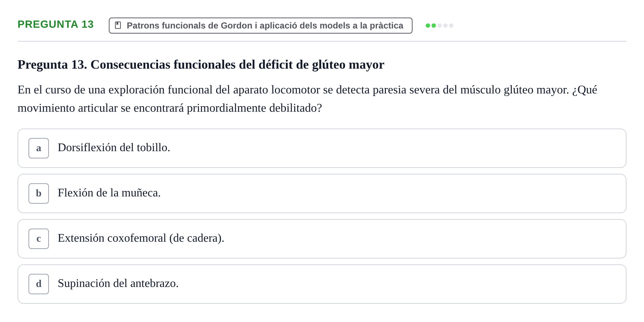Screen dimensions: 644x322
Task: Open the Patrons funcionals de Gordon topic tag
Action: pyautogui.click(x=261, y=26)
